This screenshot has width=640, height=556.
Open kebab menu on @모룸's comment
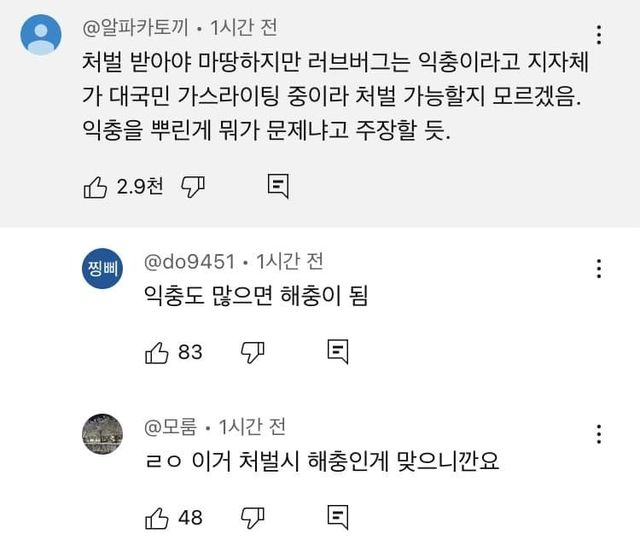[599, 436]
